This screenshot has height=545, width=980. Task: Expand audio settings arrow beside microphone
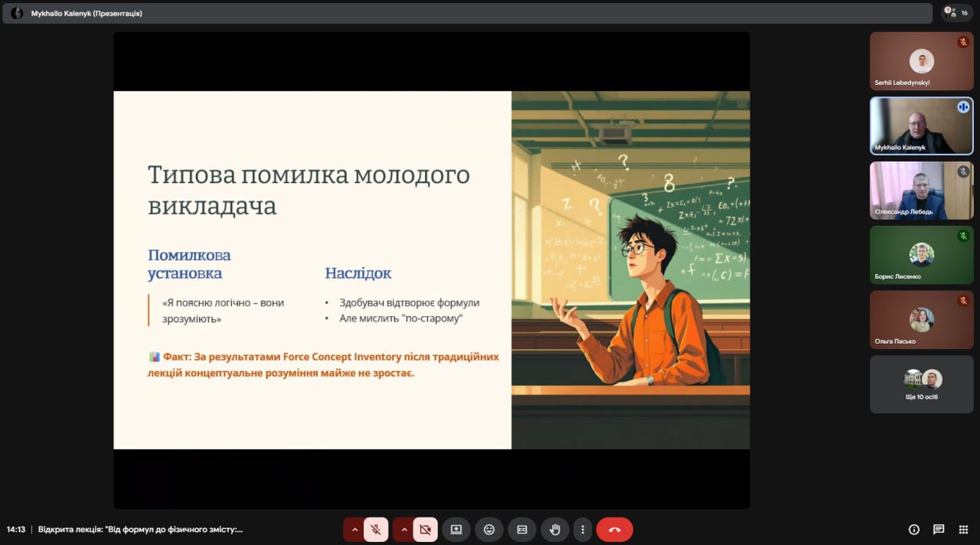(354, 530)
